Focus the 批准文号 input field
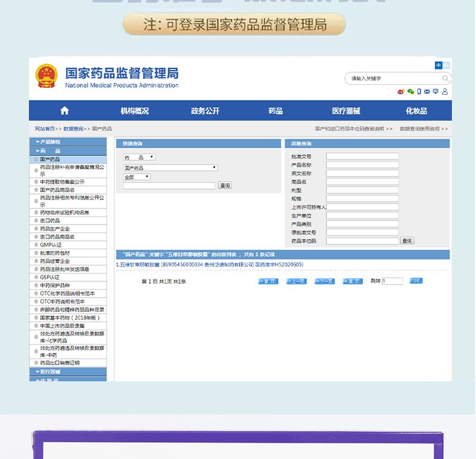Viewport: 476px width, 459px height. pyautogui.click(x=362, y=157)
